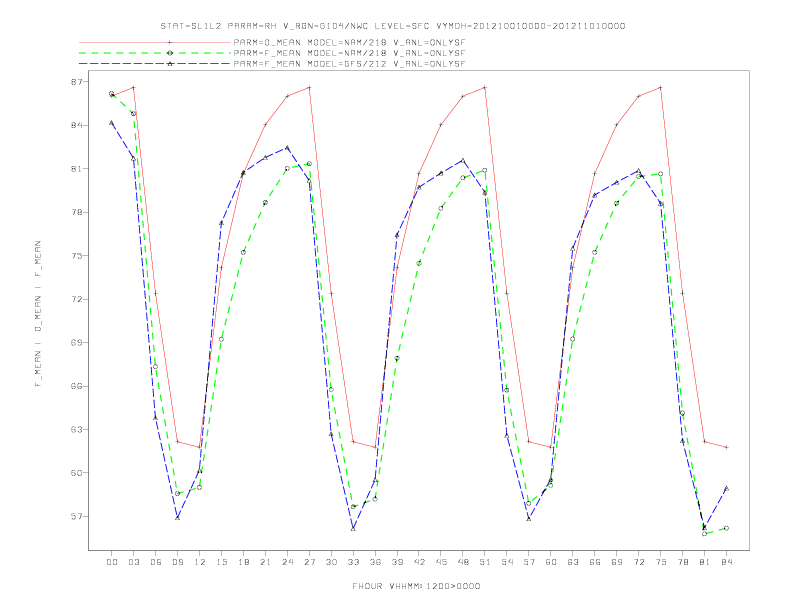Click the x-axis hour label 78
Viewport: 792px width, 612px height.
click(683, 562)
